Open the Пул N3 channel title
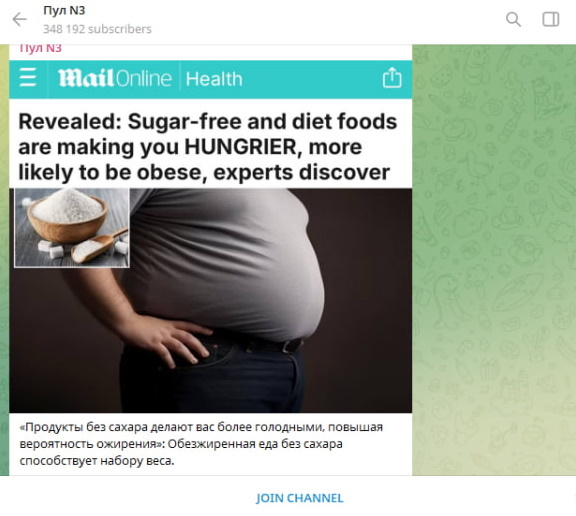This screenshot has height=516, width=576. pos(64,10)
